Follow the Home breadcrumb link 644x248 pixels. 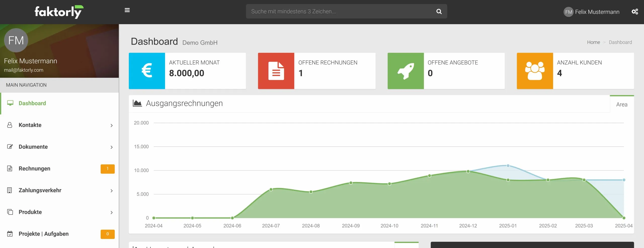593,42
